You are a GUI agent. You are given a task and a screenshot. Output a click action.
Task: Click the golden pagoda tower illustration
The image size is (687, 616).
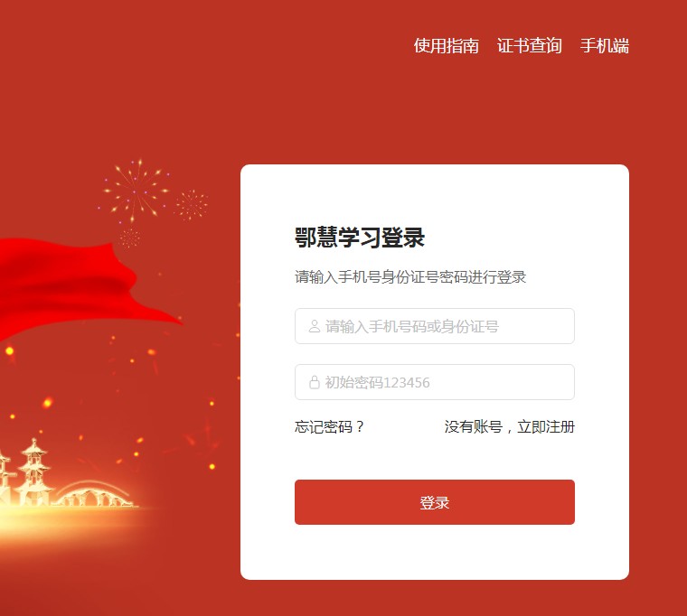[x=33, y=472]
